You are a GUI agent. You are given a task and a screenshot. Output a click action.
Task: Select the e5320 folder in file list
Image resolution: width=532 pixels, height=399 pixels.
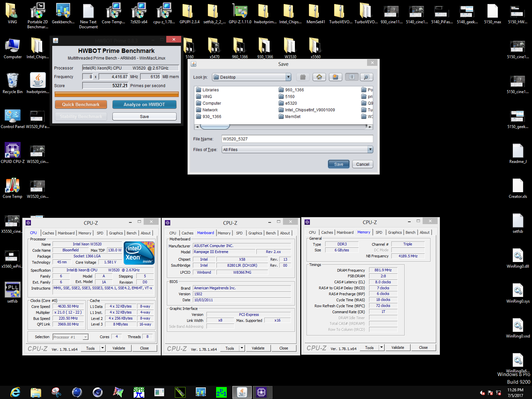click(x=288, y=103)
